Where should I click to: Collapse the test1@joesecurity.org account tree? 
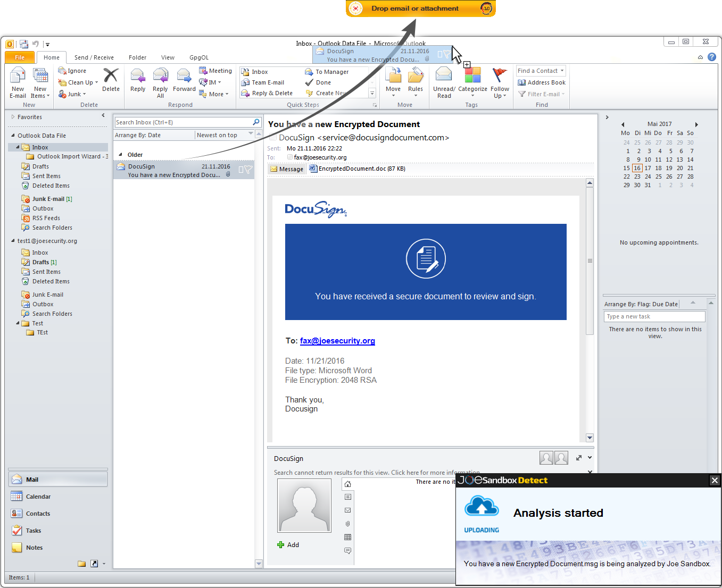click(13, 241)
